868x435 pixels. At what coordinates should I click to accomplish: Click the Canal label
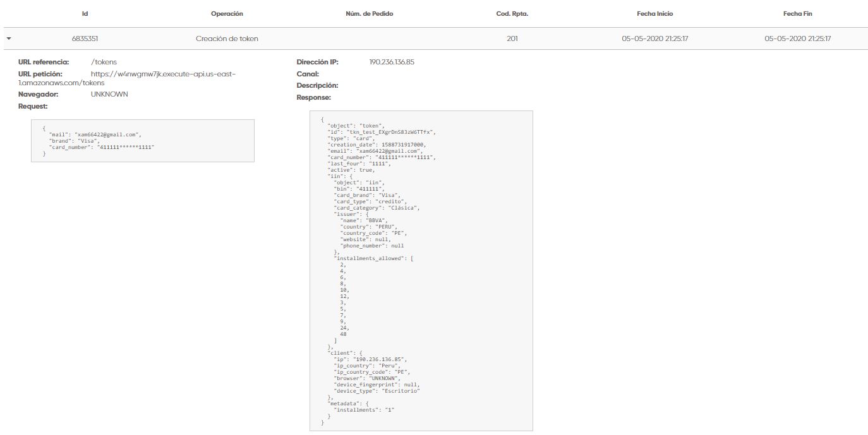(308, 74)
